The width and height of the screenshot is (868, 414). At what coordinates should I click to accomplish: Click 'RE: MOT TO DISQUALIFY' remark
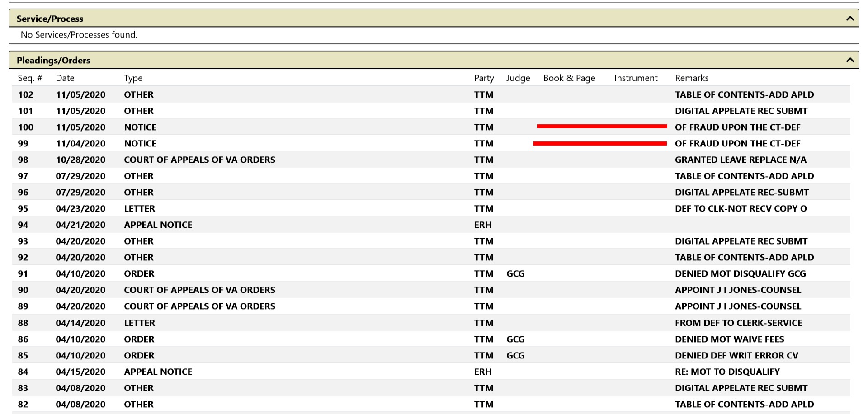click(x=727, y=372)
